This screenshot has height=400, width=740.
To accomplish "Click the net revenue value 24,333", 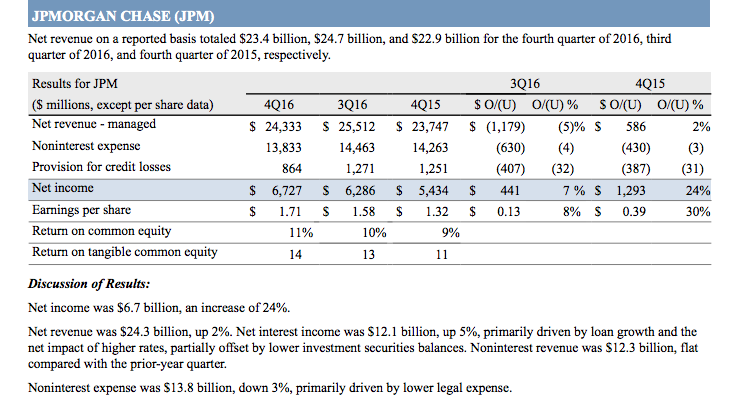I will pos(283,127).
